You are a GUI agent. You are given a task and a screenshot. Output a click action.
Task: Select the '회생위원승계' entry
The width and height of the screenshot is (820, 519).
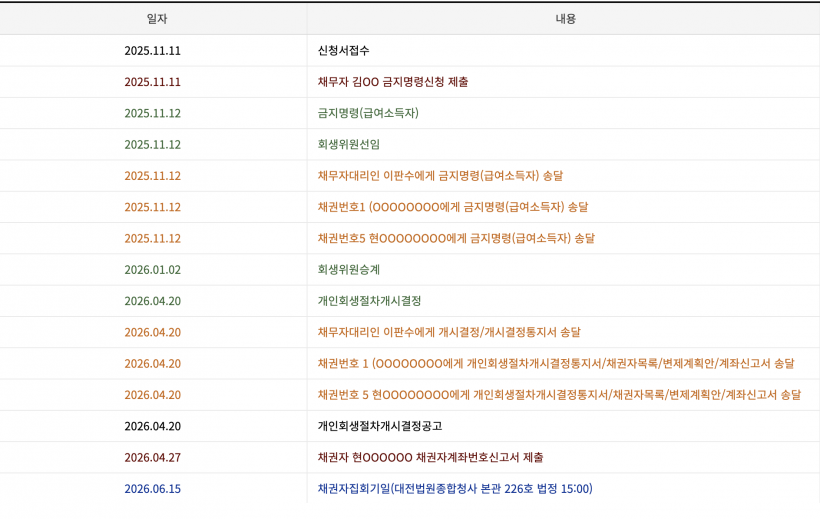click(x=349, y=269)
